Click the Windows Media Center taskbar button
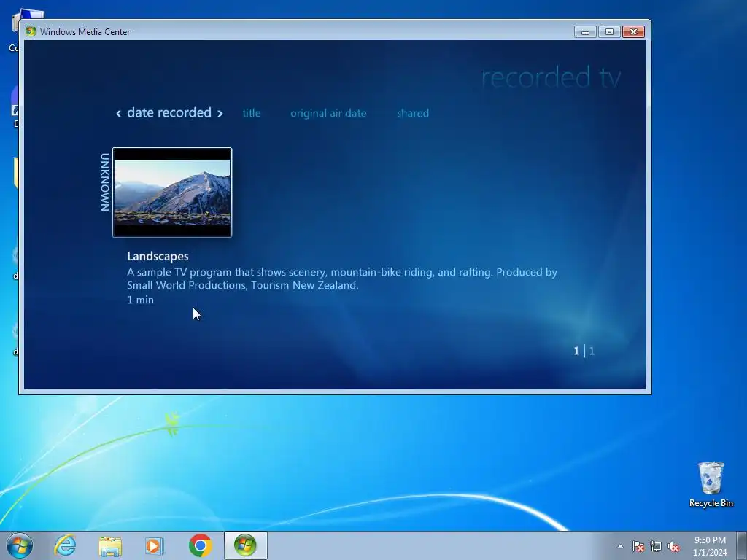This screenshot has width=747, height=560. coord(245,545)
